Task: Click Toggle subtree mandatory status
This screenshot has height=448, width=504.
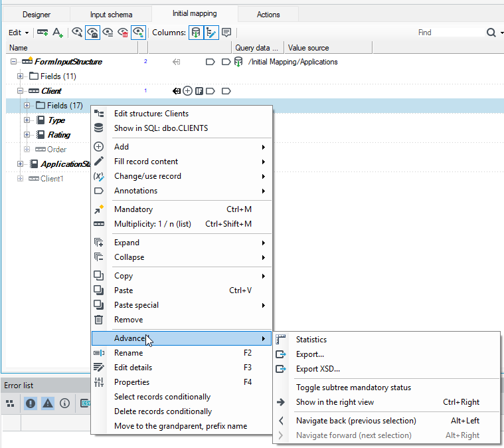Action: click(x=386, y=388)
